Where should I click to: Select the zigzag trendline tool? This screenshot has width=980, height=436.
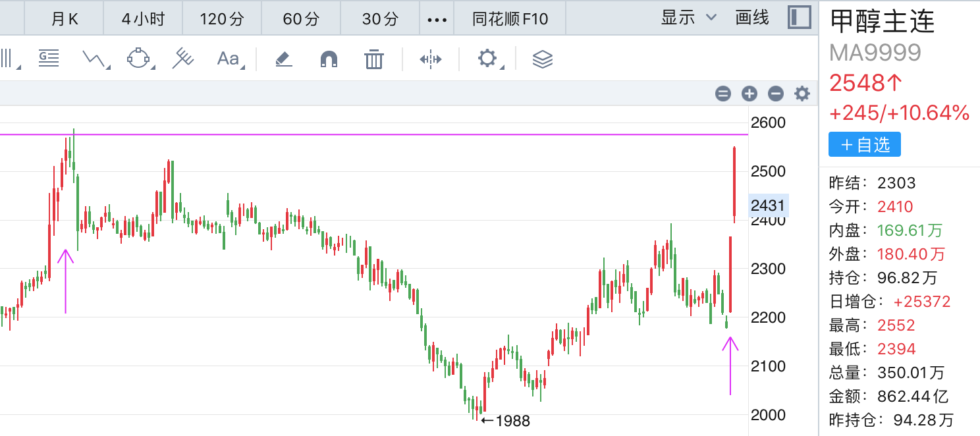pyautogui.click(x=94, y=58)
